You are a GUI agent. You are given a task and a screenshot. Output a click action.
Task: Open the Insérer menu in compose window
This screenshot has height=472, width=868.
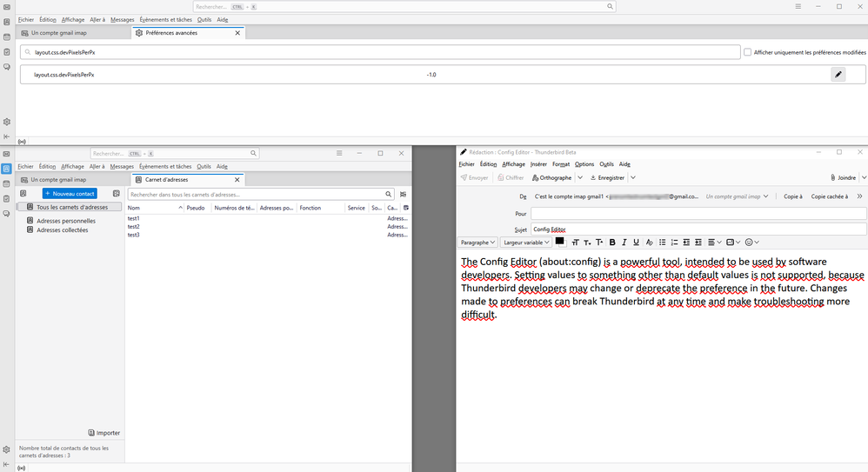coord(538,163)
